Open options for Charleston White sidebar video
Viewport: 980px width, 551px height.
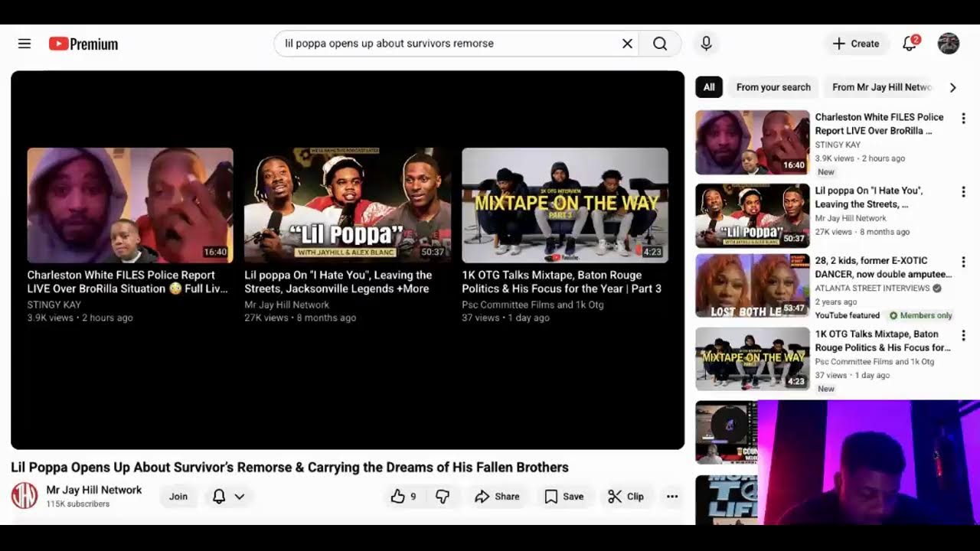coord(963,119)
